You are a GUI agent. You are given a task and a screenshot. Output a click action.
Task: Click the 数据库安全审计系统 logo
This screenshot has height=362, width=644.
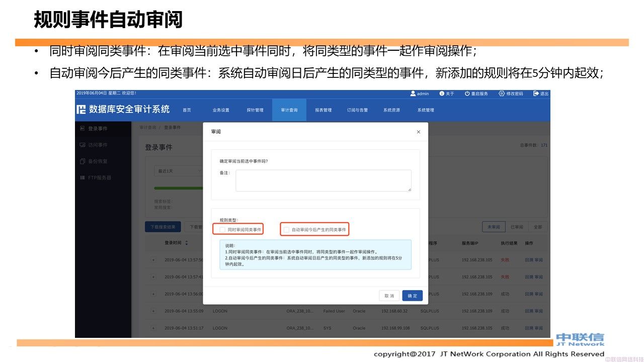click(123, 110)
